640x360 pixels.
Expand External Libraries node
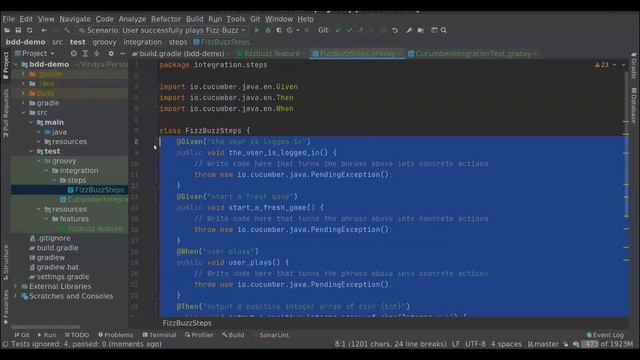(16, 287)
